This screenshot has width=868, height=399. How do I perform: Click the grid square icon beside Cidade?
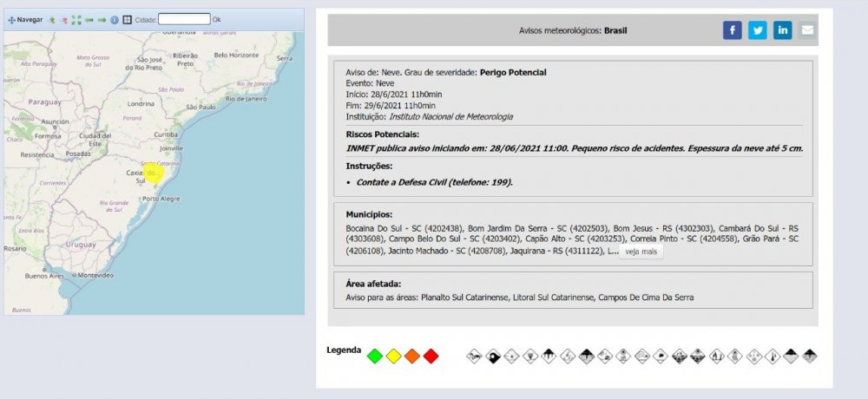(x=127, y=19)
